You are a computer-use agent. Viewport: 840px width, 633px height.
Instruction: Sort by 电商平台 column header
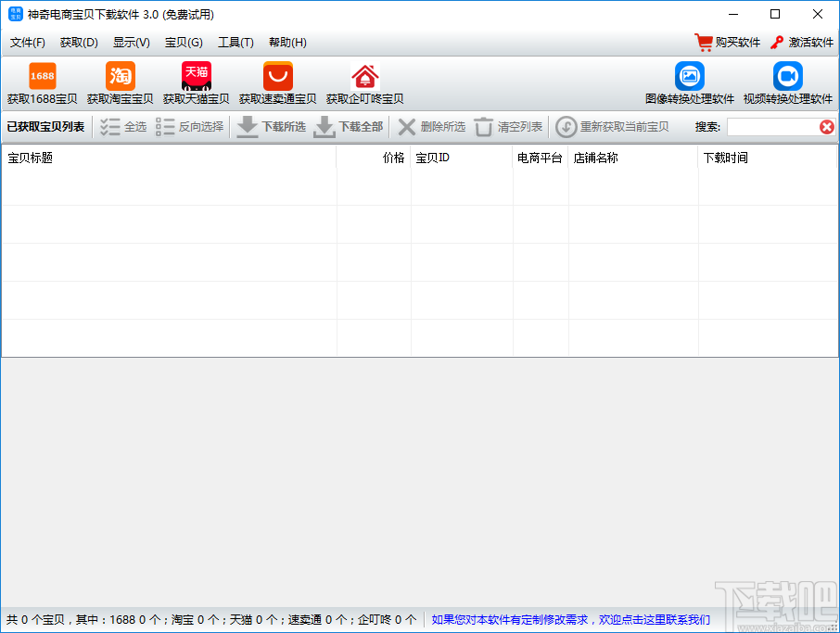pyautogui.click(x=541, y=158)
